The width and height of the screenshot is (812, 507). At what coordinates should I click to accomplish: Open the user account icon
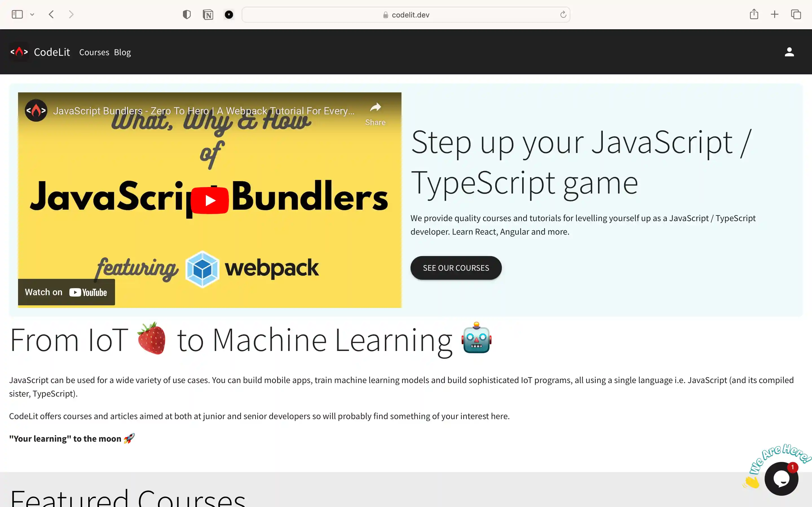point(789,52)
